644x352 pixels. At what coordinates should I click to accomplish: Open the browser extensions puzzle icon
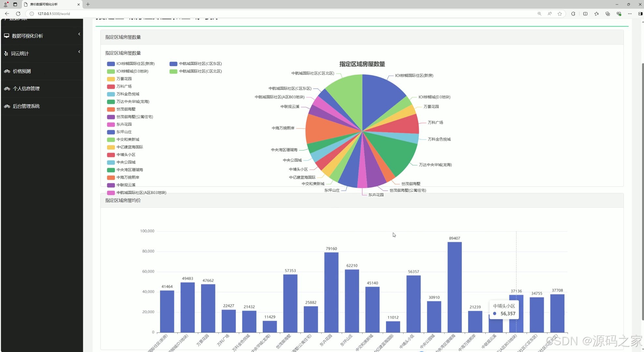coord(573,14)
